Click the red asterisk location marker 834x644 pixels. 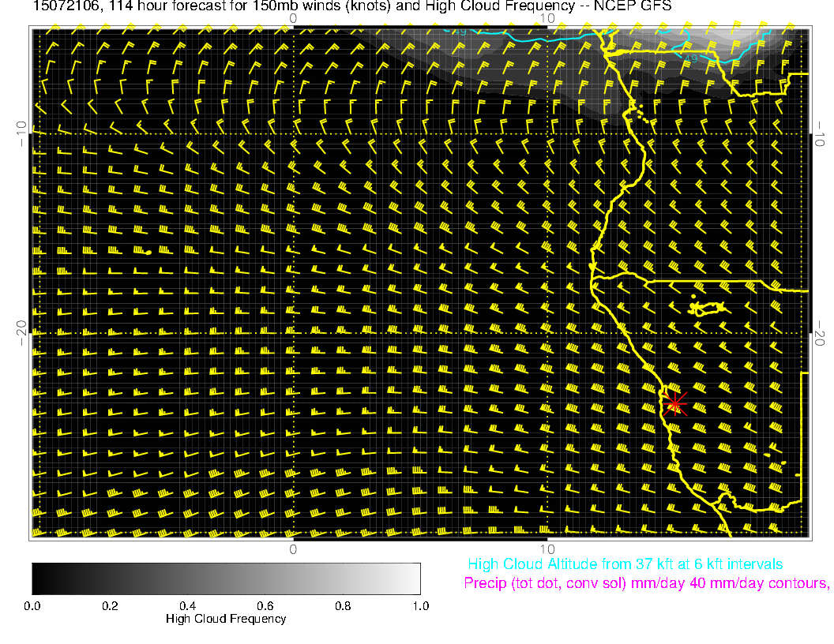674,402
